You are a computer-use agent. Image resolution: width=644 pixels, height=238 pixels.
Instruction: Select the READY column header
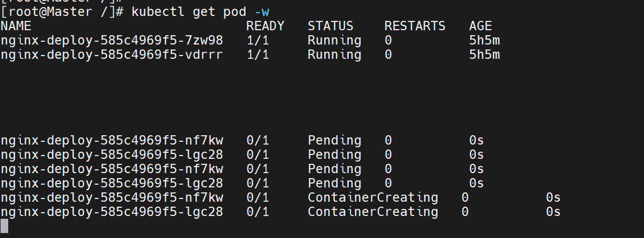coord(265,26)
